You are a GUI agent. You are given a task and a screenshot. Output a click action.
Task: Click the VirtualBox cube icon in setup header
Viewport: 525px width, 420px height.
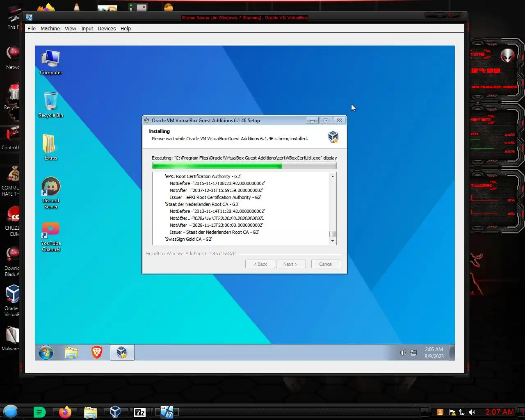pos(333,137)
